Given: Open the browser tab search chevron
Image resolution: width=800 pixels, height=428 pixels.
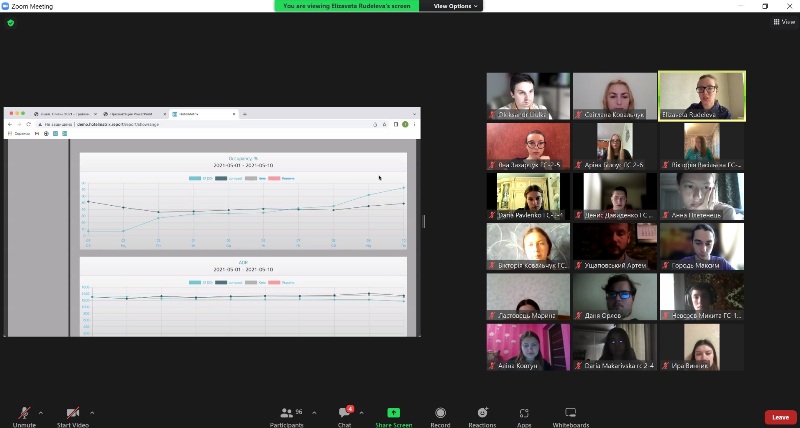Looking at the screenshot, I should pyautogui.click(x=414, y=114).
